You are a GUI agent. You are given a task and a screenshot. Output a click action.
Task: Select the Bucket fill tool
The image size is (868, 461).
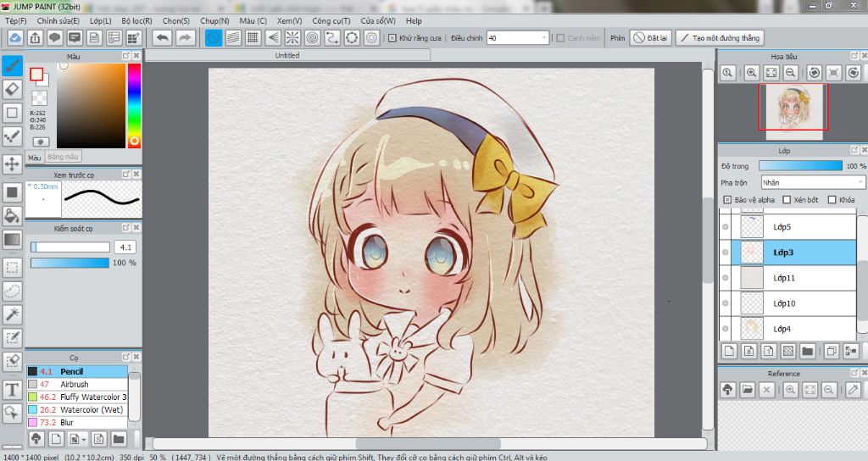(12, 216)
